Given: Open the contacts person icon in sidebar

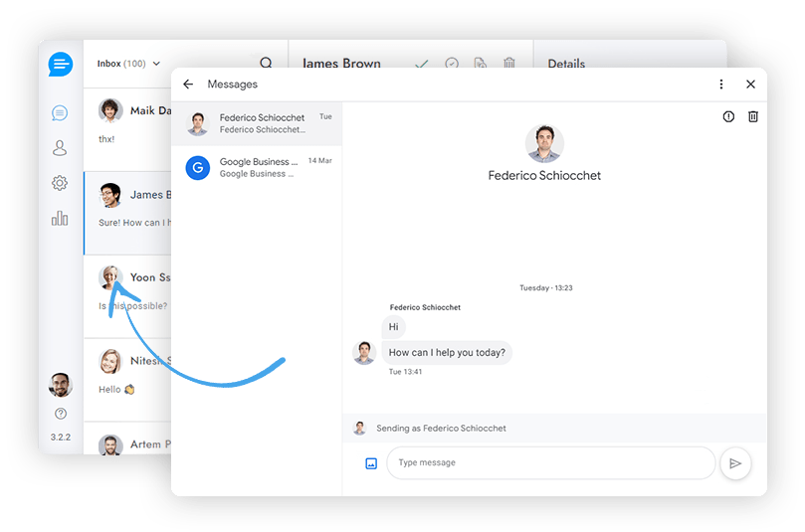Looking at the screenshot, I should tap(60, 148).
